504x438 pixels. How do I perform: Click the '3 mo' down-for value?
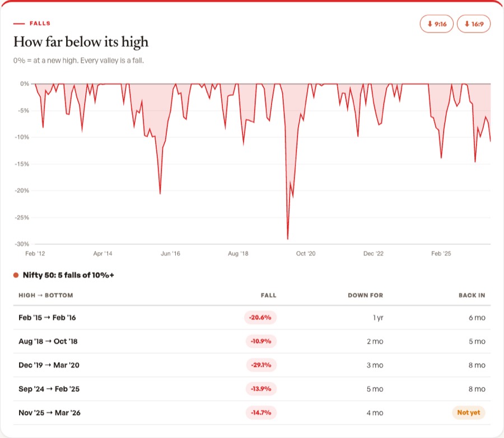[x=375, y=365]
